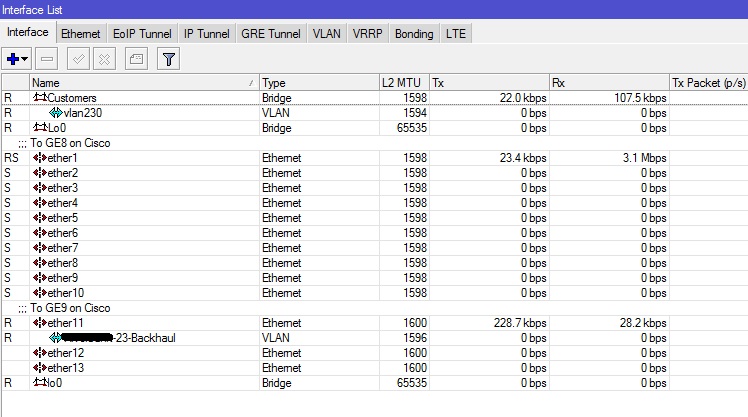The width and height of the screenshot is (748, 417).
Task: Go to the Bonding tab
Action: 413,33
